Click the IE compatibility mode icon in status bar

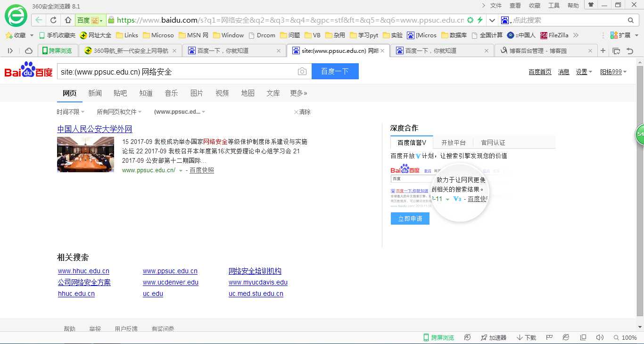tap(566, 337)
